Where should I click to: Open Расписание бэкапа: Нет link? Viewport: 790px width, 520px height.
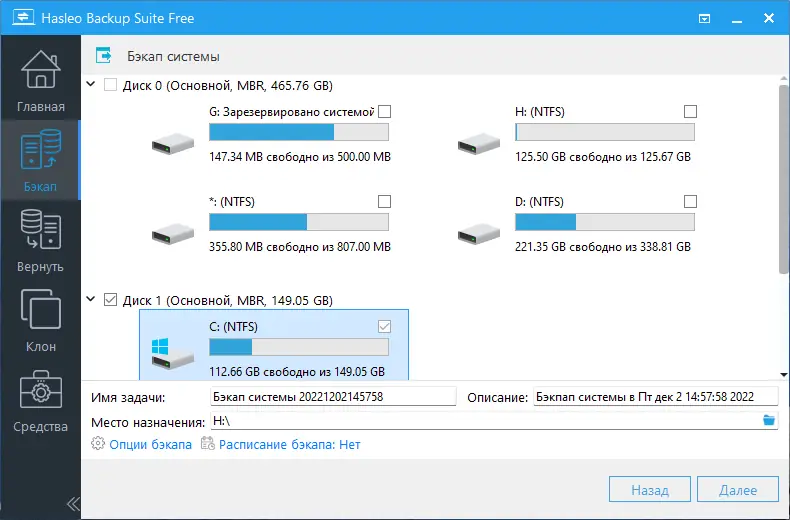(x=290, y=444)
